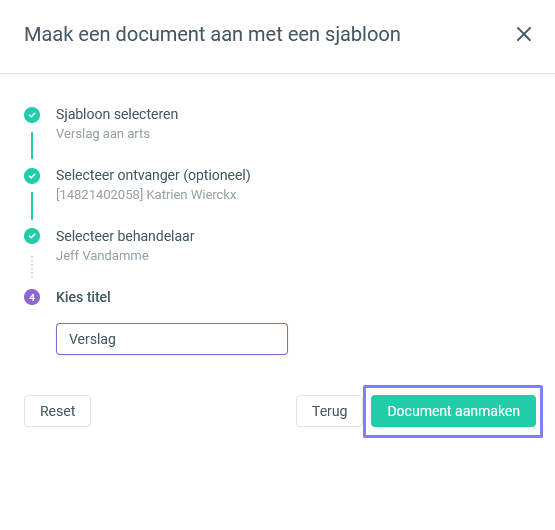This screenshot has width=555, height=530.
Task: Click the practitioner name Jeff Vandamme
Action: (x=102, y=256)
